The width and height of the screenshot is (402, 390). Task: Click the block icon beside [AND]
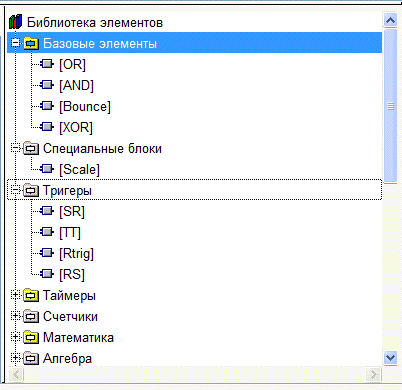click(x=47, y=85)
